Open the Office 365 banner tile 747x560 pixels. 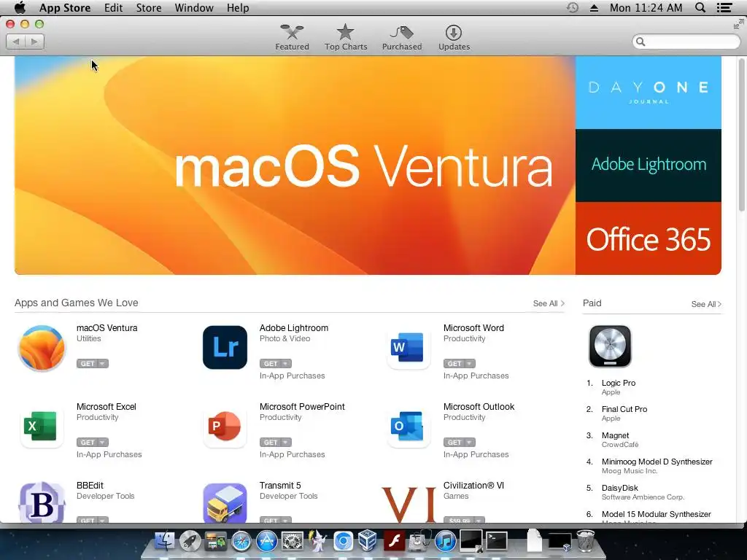pyautogui.click(x=649, y=238)
